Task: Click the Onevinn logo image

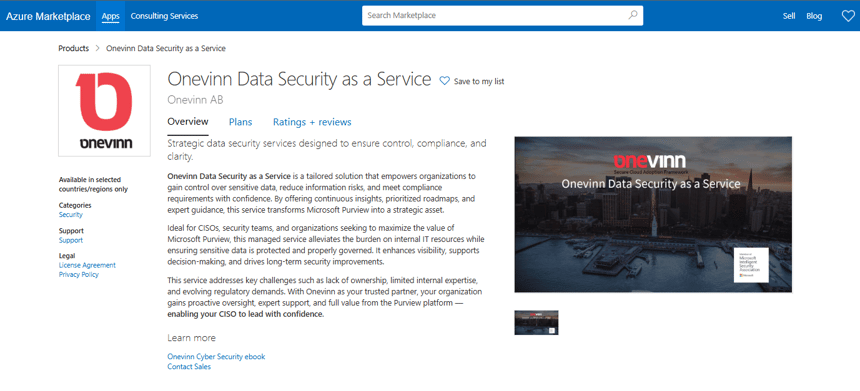Action: (x=104, y=111)
